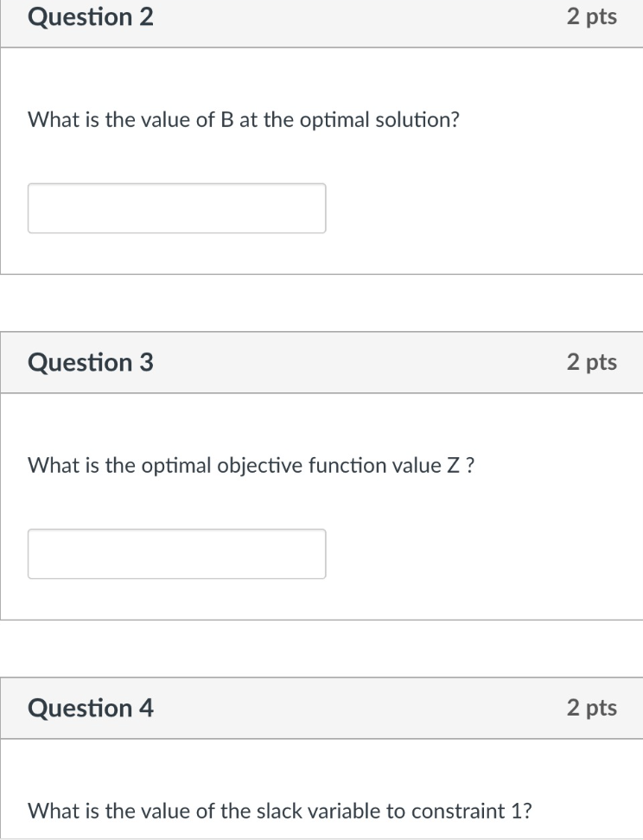Click the 2 pts label on Question 3

(594, 362)
